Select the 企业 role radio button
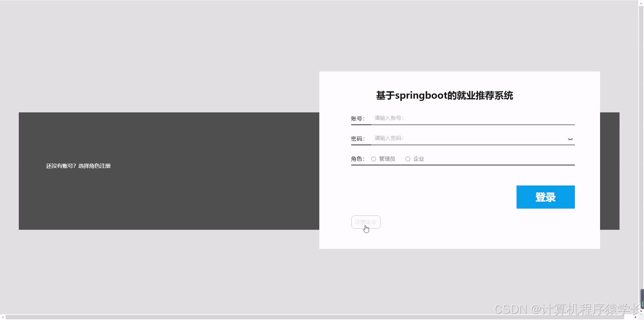 pos(408,159)
